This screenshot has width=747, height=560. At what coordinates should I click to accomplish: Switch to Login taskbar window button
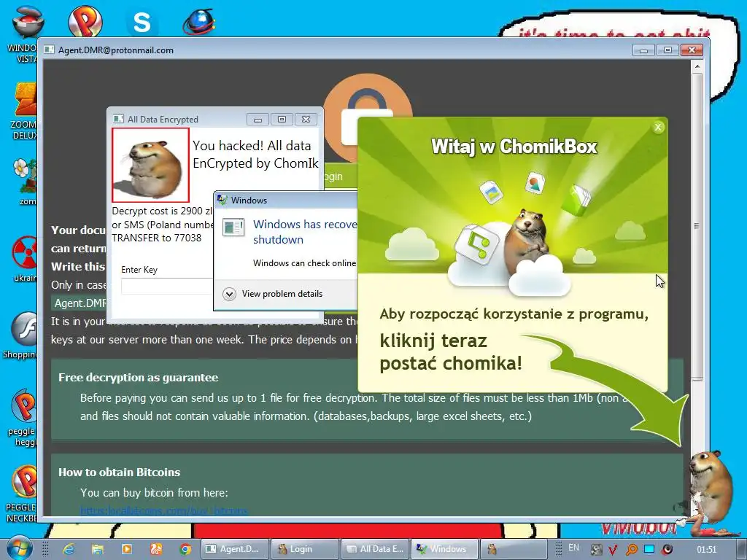click(305, 549)
